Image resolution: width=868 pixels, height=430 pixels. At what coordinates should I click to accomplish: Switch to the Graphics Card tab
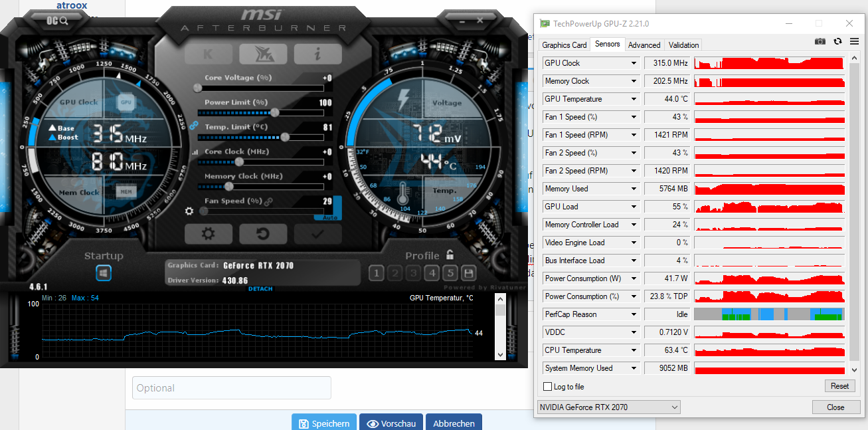point(564,45)
